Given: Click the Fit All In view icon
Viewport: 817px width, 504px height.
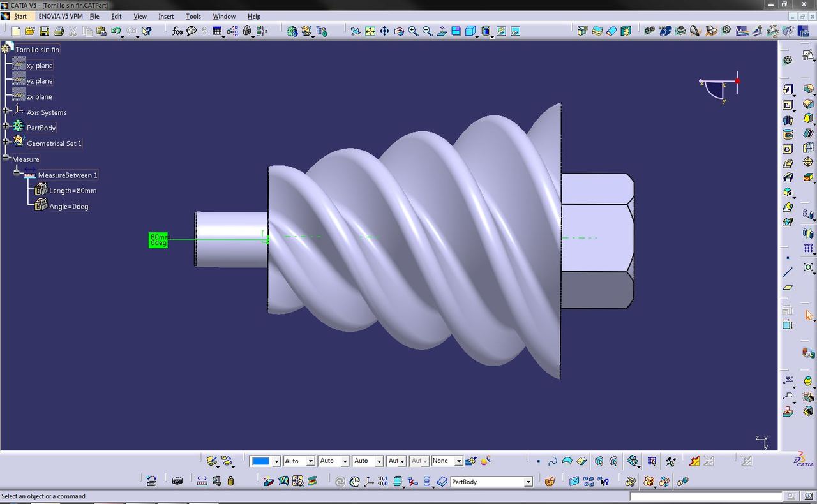Looking at the screenshot, I should click(370, 31).
